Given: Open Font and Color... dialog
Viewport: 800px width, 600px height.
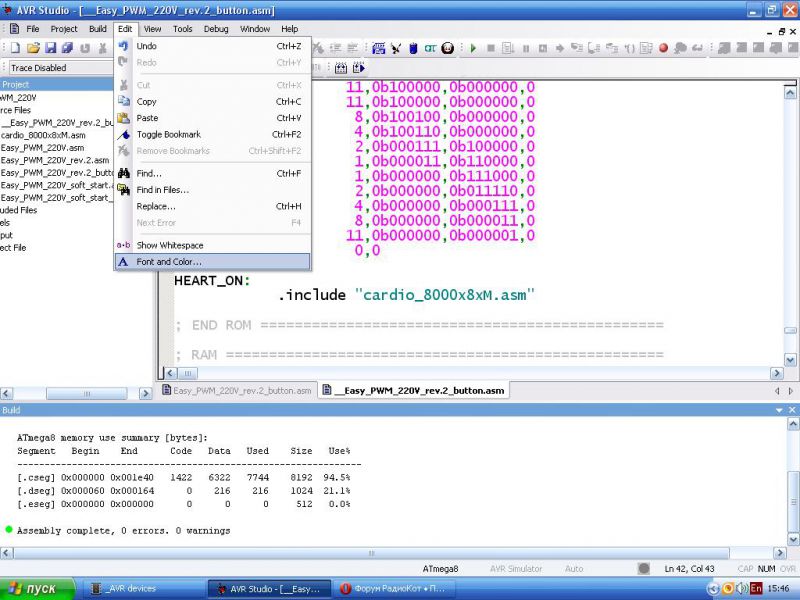Looking at the screenshot, I should 213,262.
